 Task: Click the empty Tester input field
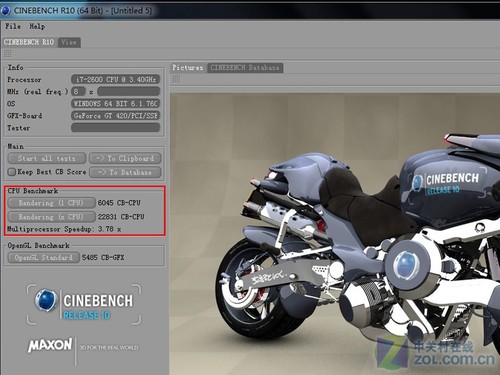(115, 128)
